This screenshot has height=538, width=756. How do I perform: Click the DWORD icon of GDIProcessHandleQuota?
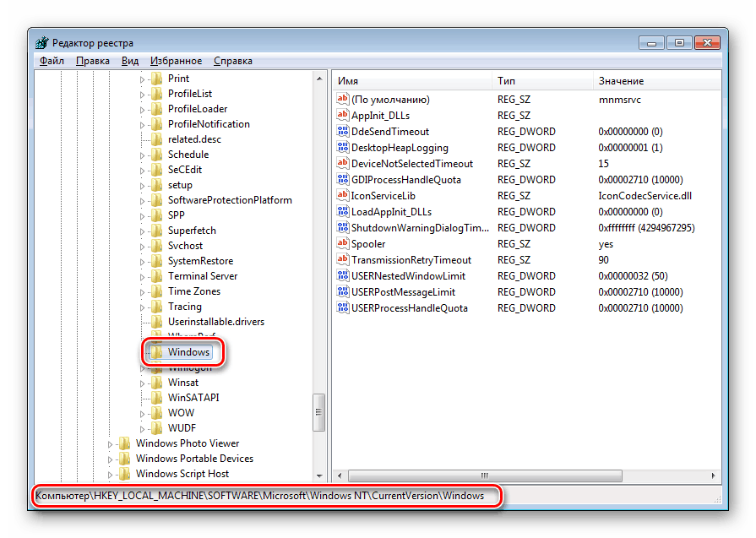[x=342, y=179]
